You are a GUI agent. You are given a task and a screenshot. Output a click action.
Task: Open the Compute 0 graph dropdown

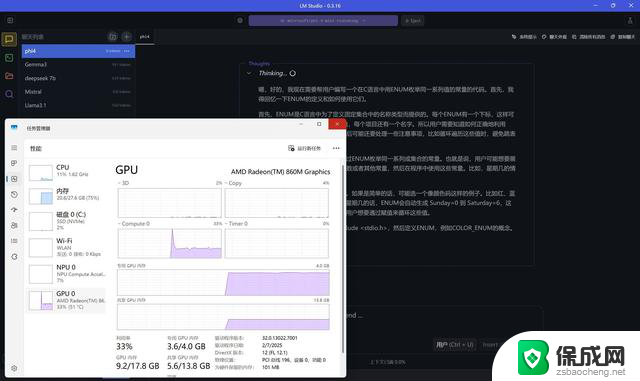134,224
